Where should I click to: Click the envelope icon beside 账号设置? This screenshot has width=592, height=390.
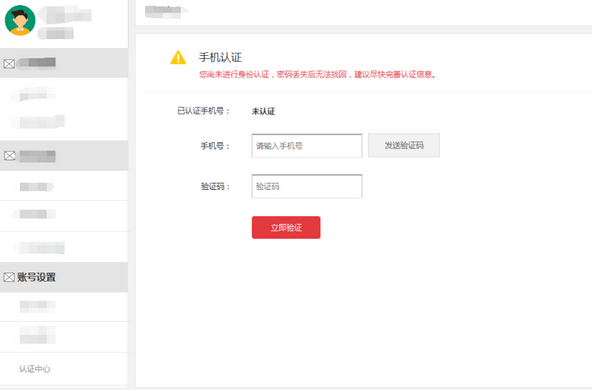click(9, 277)
